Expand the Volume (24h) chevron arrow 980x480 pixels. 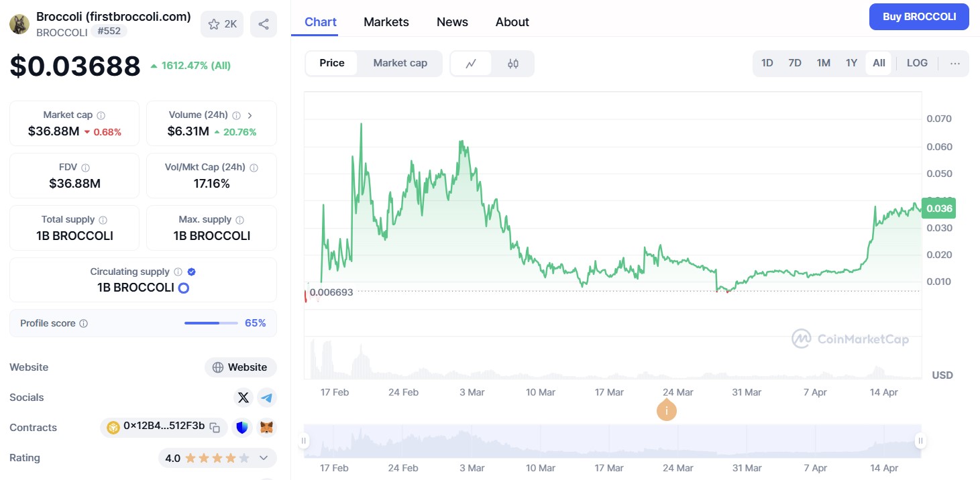250,115
